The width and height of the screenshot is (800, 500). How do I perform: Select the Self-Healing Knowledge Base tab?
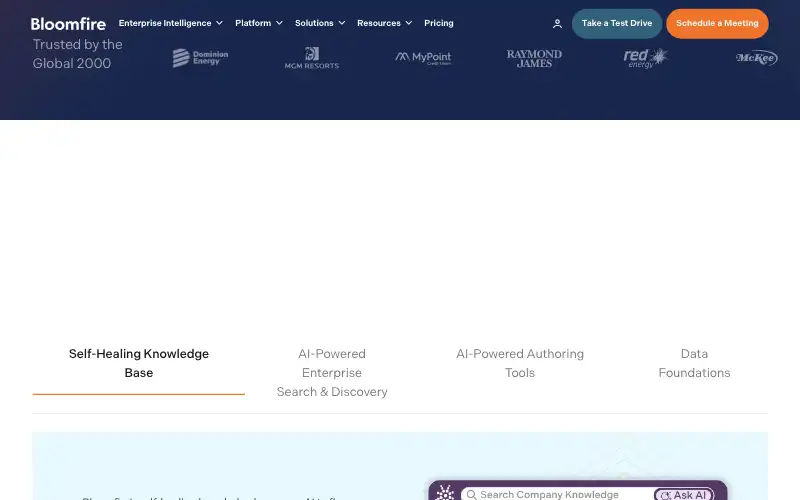139,363
